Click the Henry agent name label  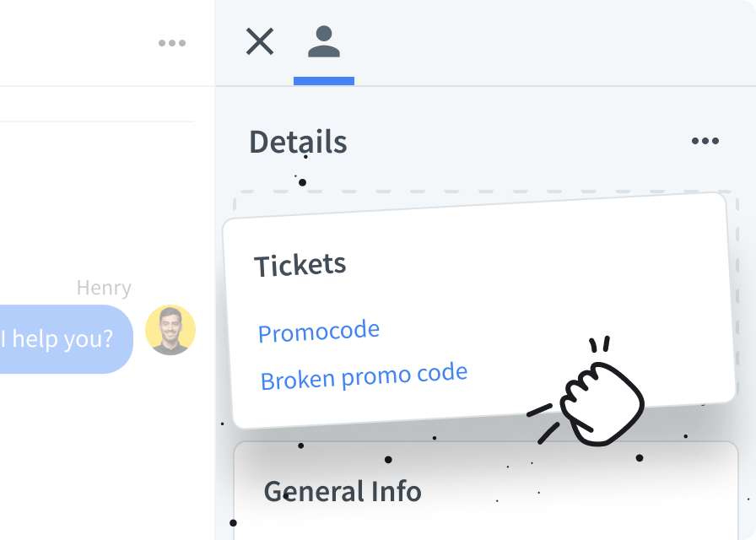[x=103, y=288]
